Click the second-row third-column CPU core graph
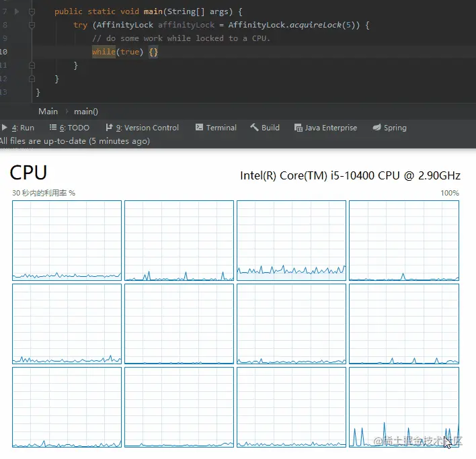Screen dimensions: 476x459 click(291, 324)
